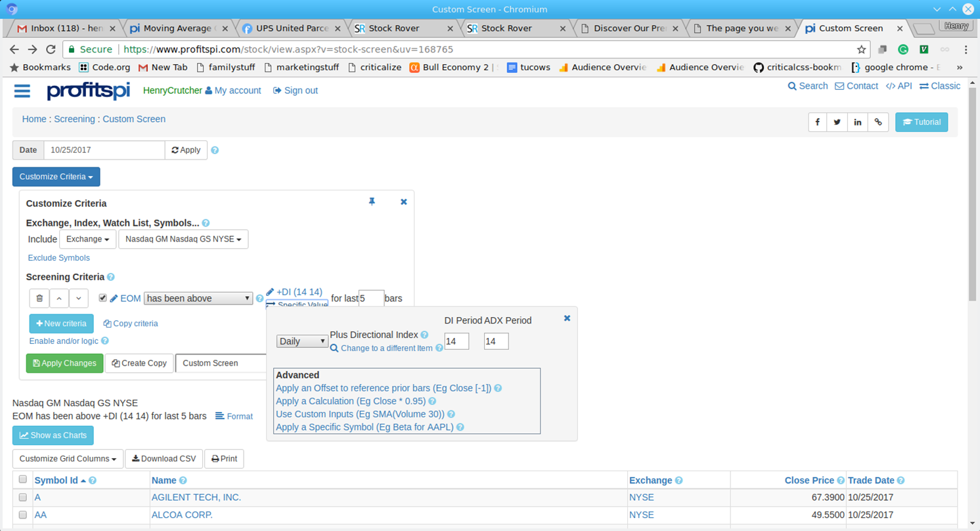Screen dimensions: 980x531
Task: Open help for Enable and/or logic
Action: tap(105, 341)
